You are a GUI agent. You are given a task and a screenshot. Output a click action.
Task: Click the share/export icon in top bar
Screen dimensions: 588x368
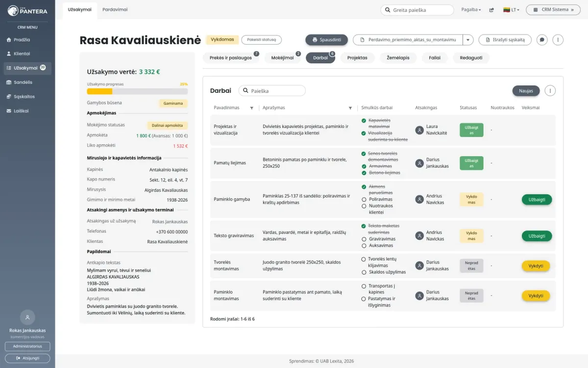(x=491, y=10)
